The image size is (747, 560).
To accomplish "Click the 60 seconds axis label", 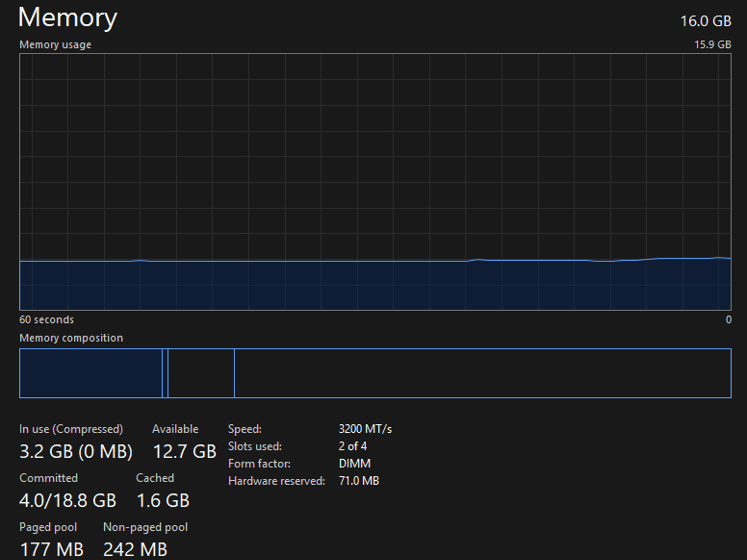I will [x=47, y=320].
